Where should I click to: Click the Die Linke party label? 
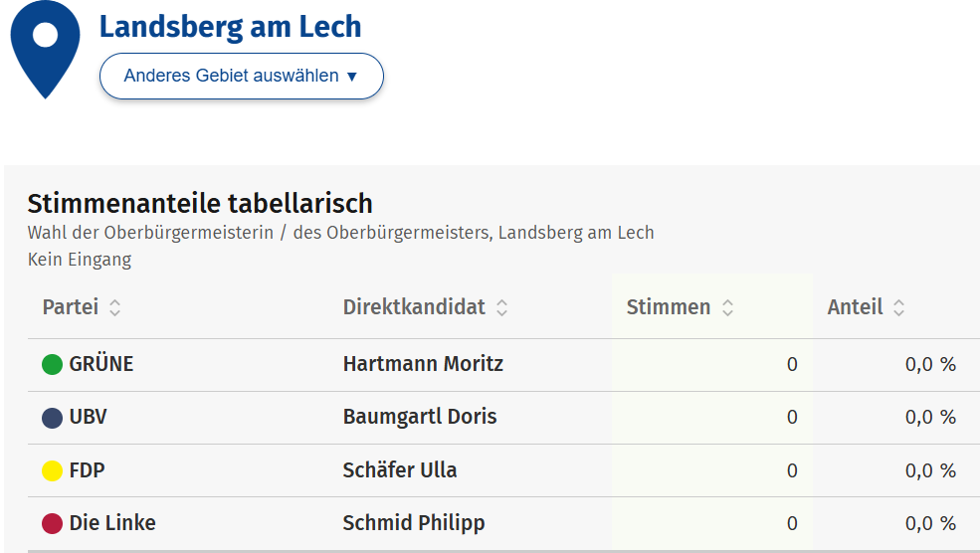point(112,523)
